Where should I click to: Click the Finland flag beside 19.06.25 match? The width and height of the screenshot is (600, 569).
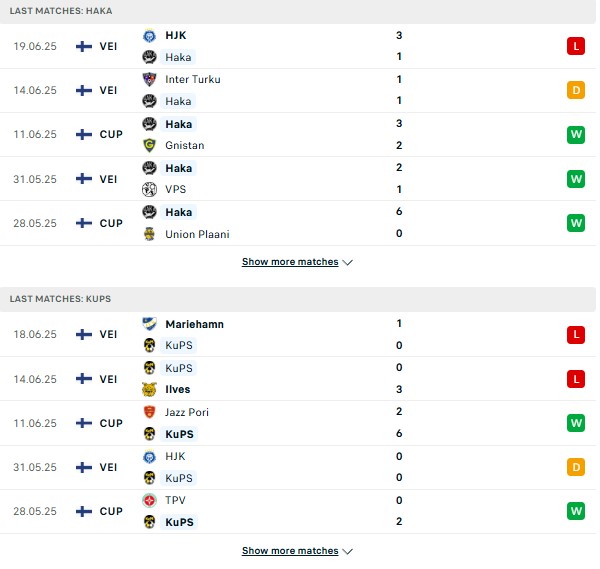point(84,46)
